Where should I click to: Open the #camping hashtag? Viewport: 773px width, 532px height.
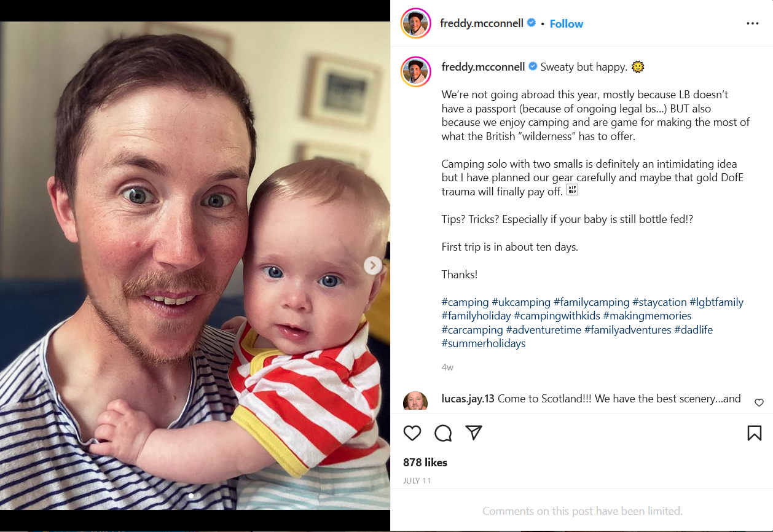coord(465,302)
